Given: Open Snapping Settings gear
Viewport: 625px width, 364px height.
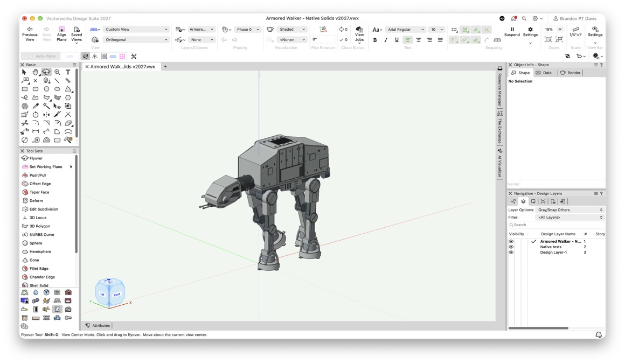Looking at the screenshot, I should pos(530,32).
